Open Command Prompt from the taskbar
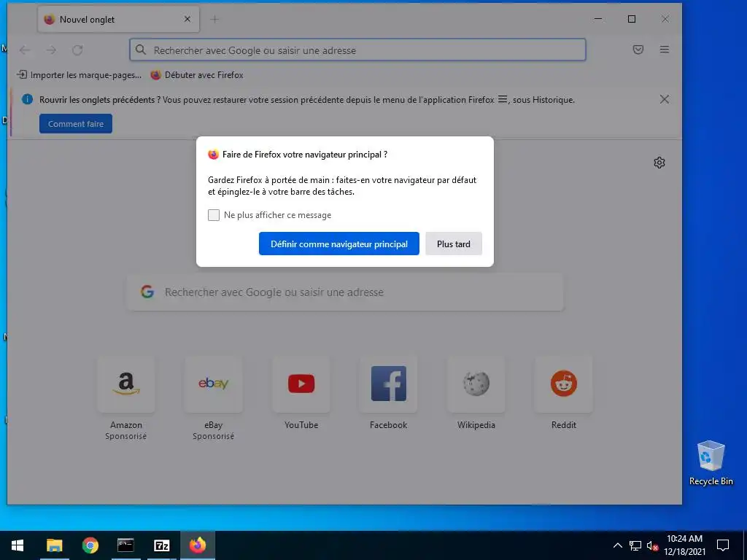The image size is (747, 560). click(x=125, y=545)
